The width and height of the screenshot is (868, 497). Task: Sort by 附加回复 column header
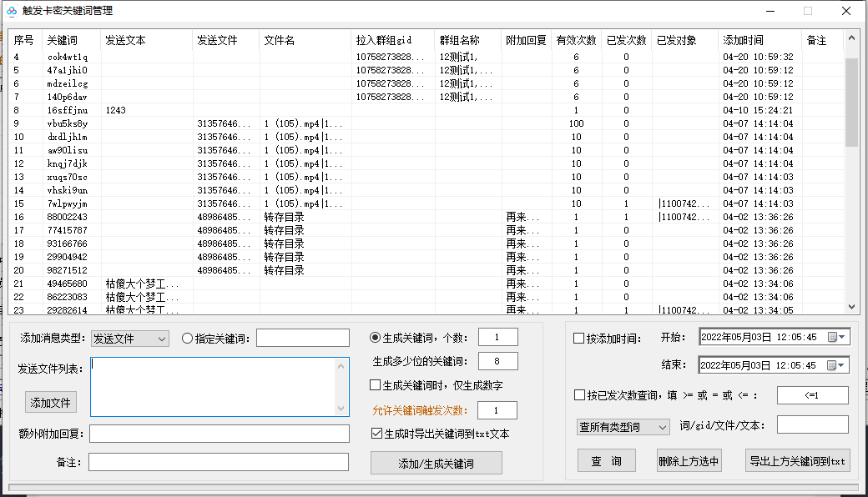pos(526,40)
